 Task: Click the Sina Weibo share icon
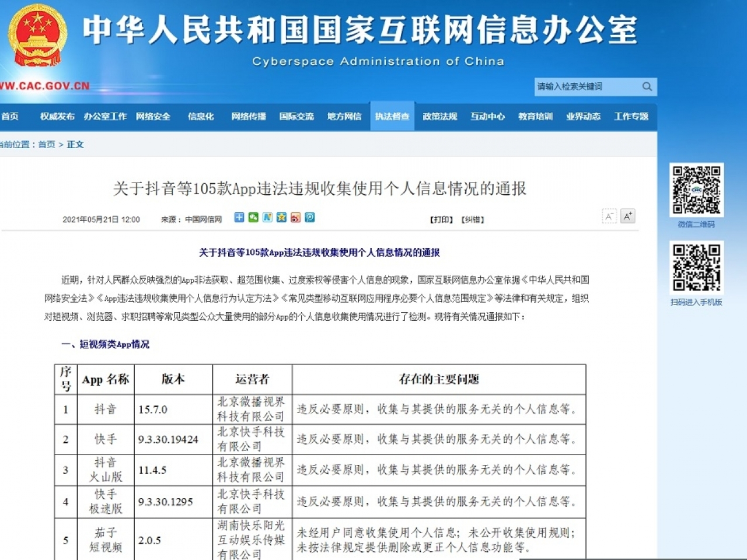pyautogui.click(x=296, y=218)
